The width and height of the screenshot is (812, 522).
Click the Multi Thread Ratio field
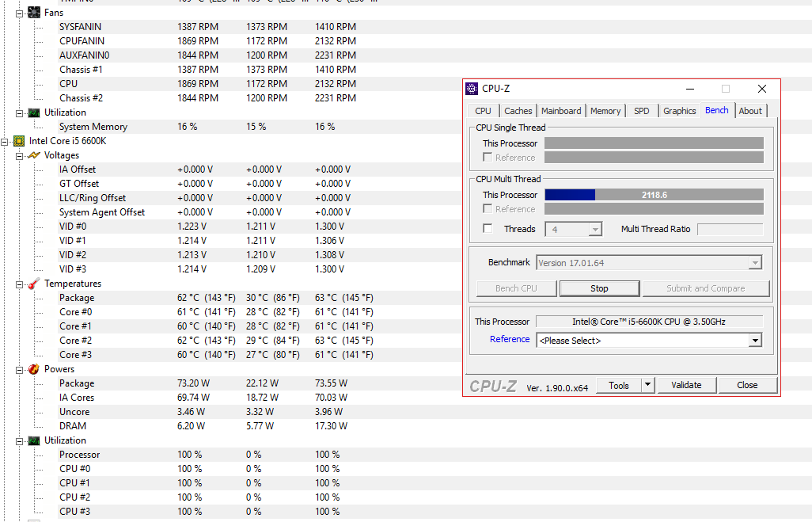tap(730, 229)
